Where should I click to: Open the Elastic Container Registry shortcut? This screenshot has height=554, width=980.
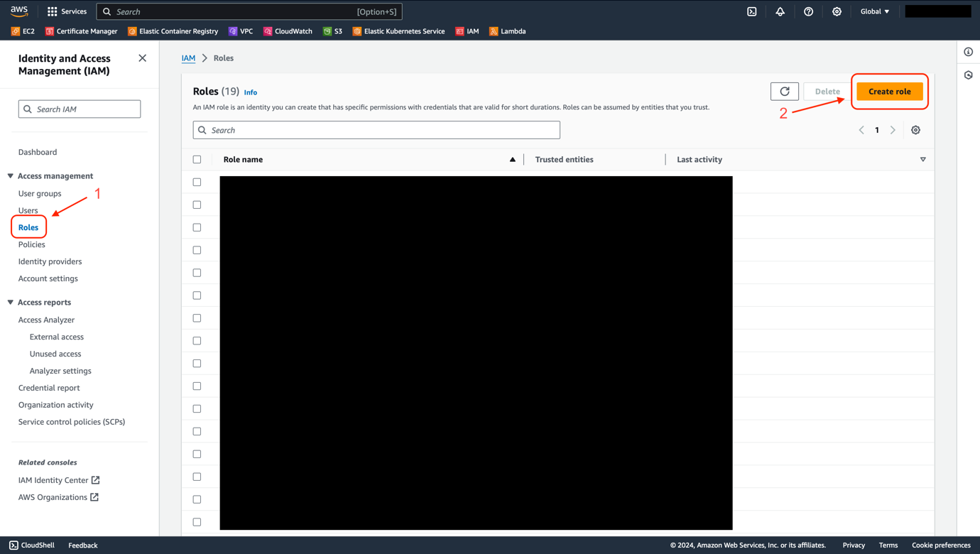pos(173,31)
